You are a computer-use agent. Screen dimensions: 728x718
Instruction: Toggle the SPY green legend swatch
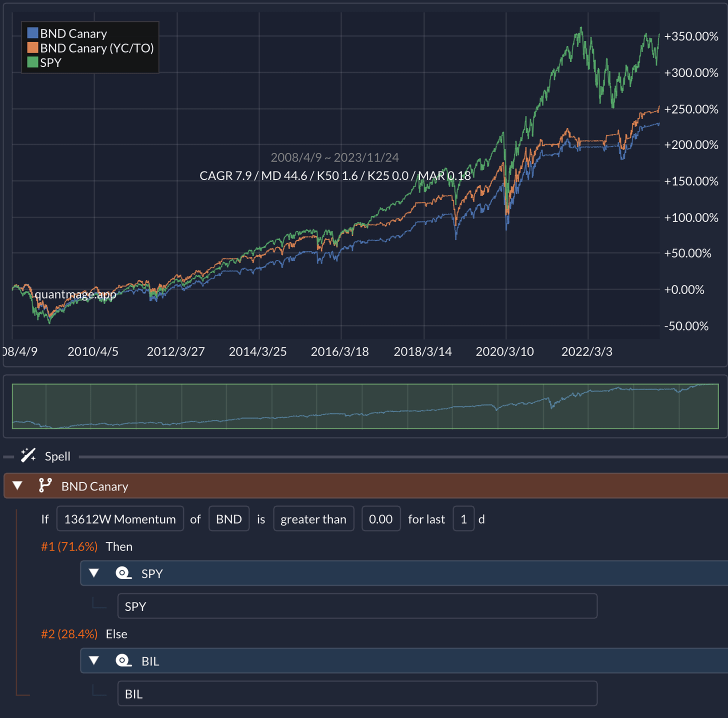tap(33, 62)
